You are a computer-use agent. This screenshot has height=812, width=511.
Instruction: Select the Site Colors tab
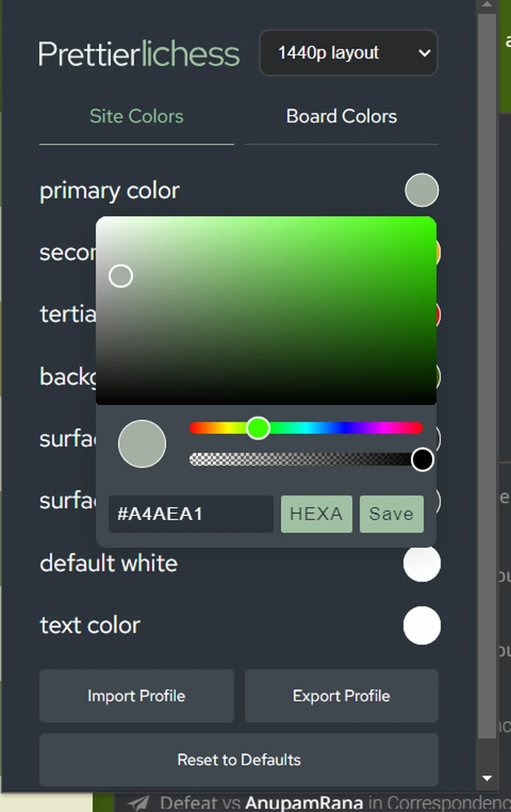[x=136, y=116]
